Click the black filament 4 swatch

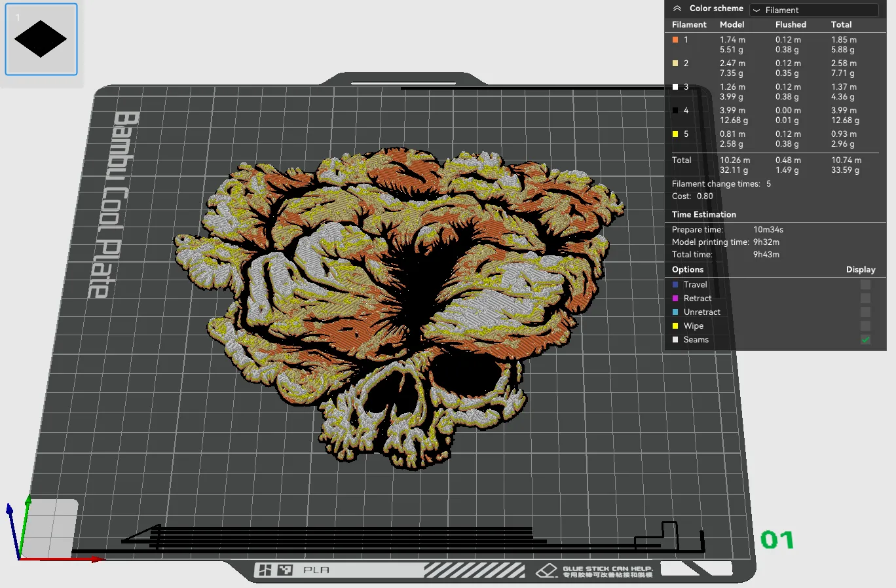click(675, 111)
